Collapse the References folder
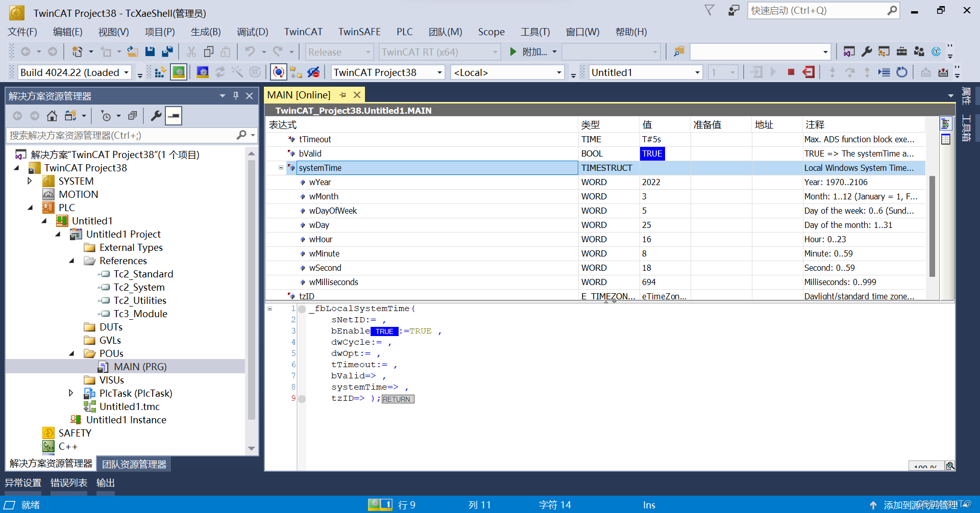The height and width of the screenshot is (513, 980). (x=71, y=261)
